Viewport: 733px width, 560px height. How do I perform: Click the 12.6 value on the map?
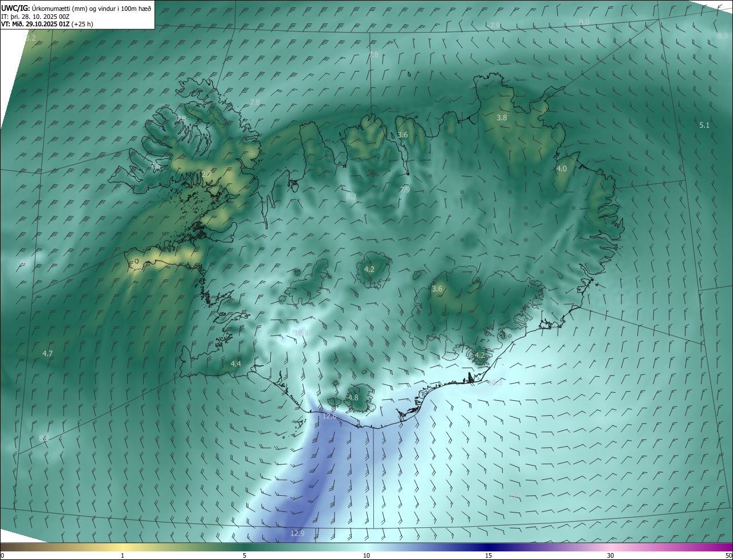pos(329,416)
